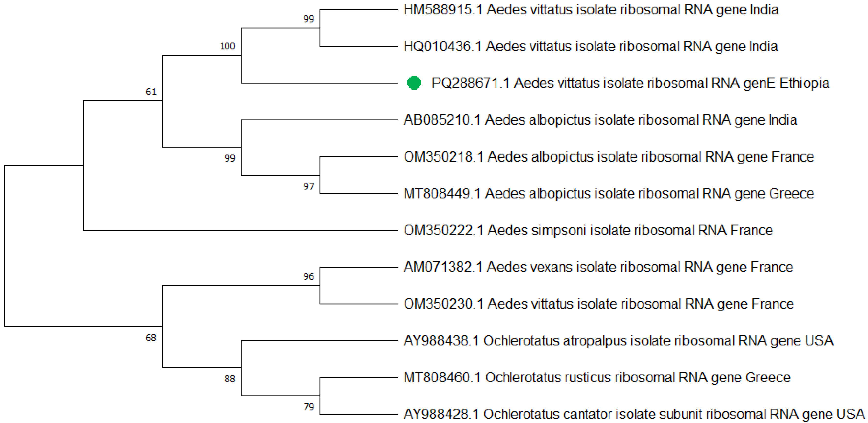Select the AY988438.1 Ochlerotatus atropalpus USA label
This screenshot has height=423, width=868.
(618, 341)
